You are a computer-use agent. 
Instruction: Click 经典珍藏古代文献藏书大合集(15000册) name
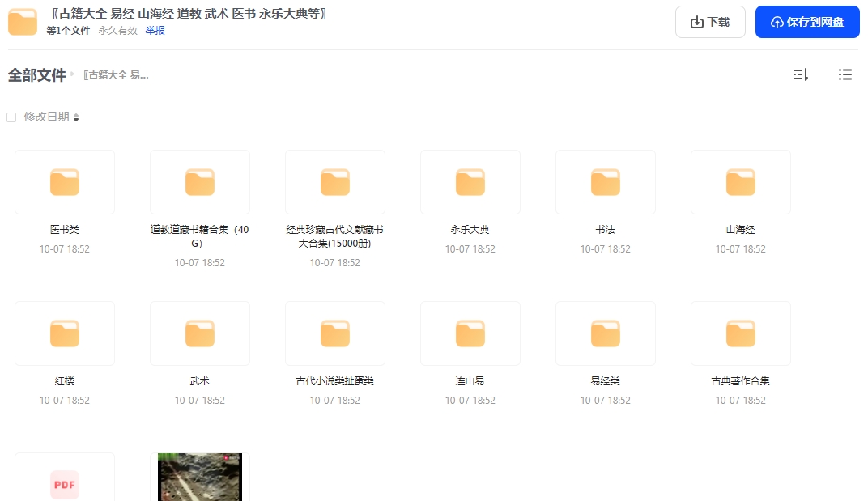[335, 236]
